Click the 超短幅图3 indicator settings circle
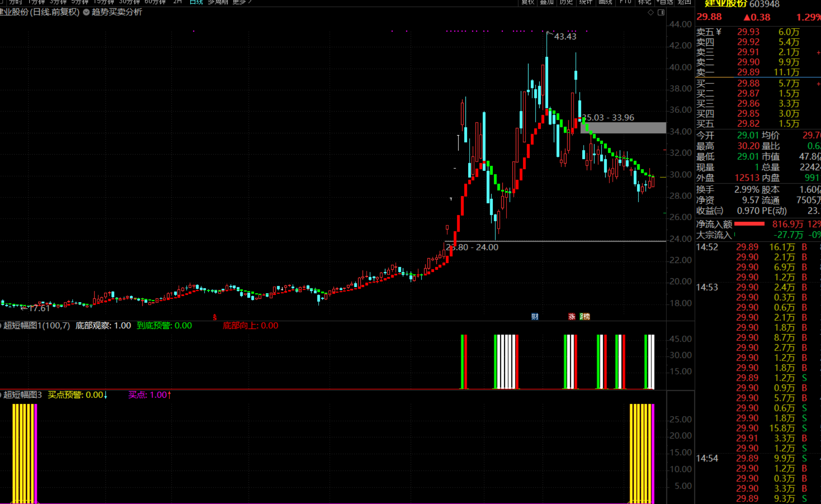This screenshot has height=504, width=821. [x=1, y=395]
